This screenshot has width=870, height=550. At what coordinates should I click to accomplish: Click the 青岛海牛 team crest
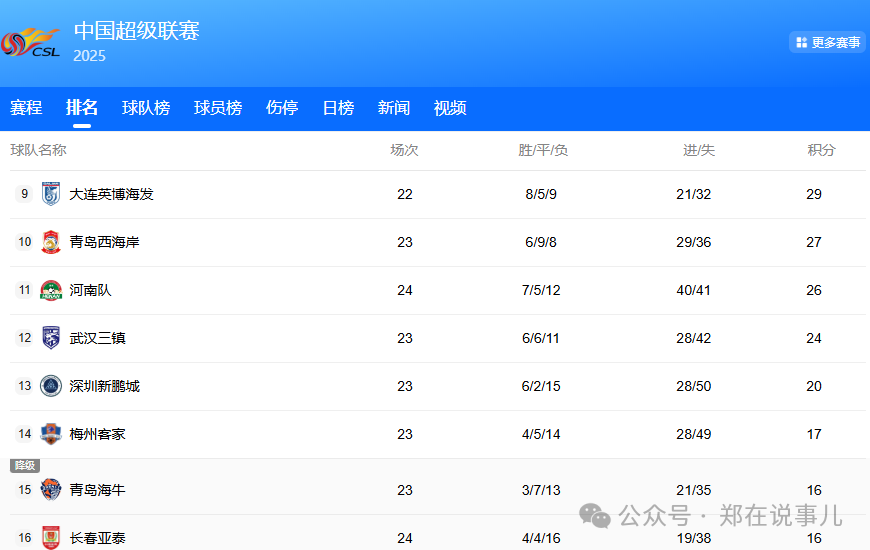51,490
